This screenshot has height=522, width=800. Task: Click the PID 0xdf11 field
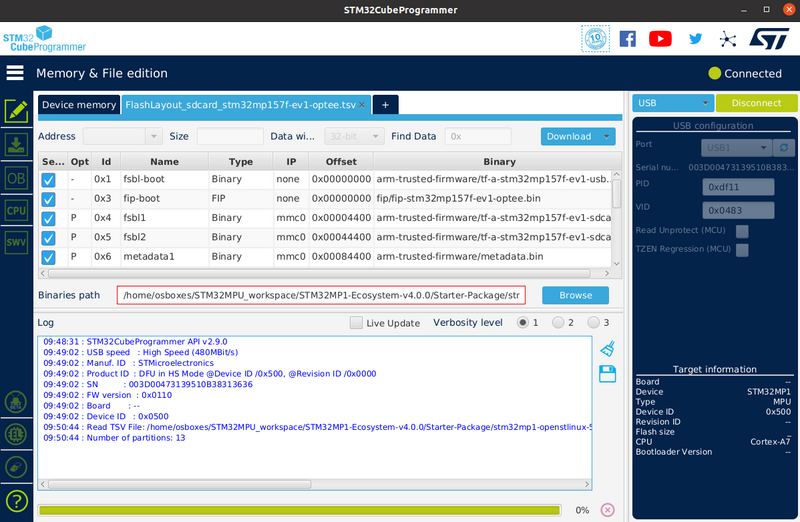click(x=738, y=187)
